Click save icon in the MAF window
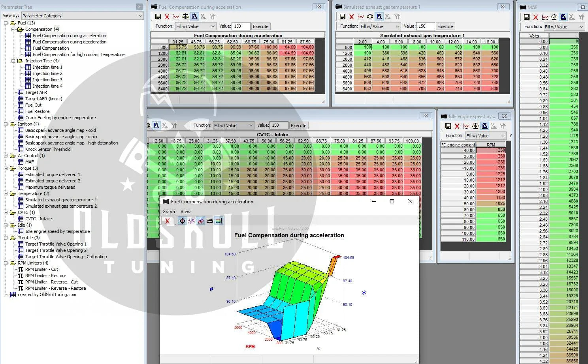Image resolution: width=588 pixels, height=364 pixels. point(526,17)
